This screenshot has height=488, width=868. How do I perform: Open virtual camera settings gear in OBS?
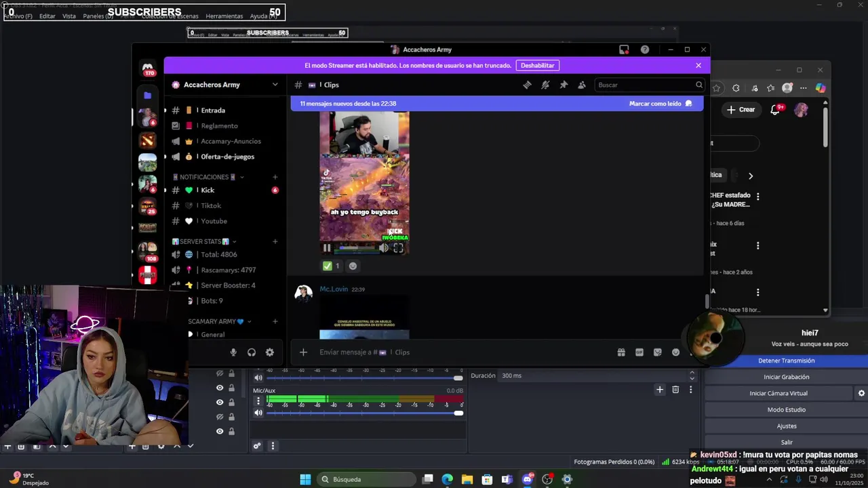(x=861, y=393)
